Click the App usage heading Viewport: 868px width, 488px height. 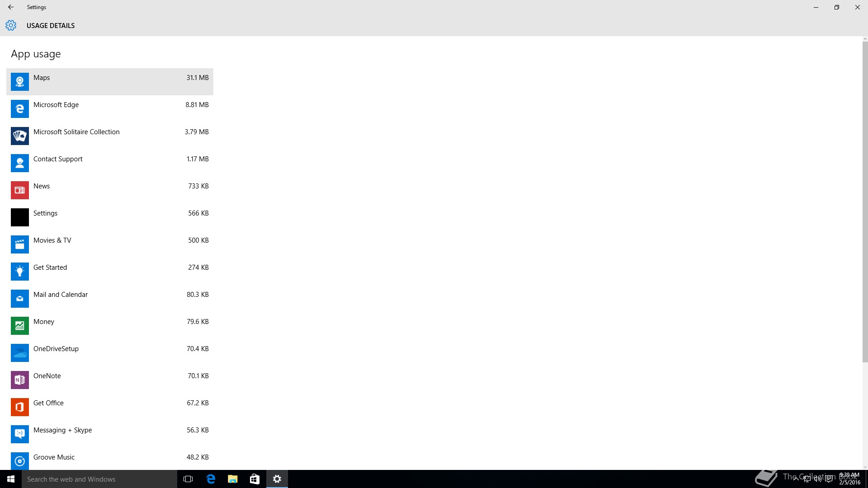(36, 54)
